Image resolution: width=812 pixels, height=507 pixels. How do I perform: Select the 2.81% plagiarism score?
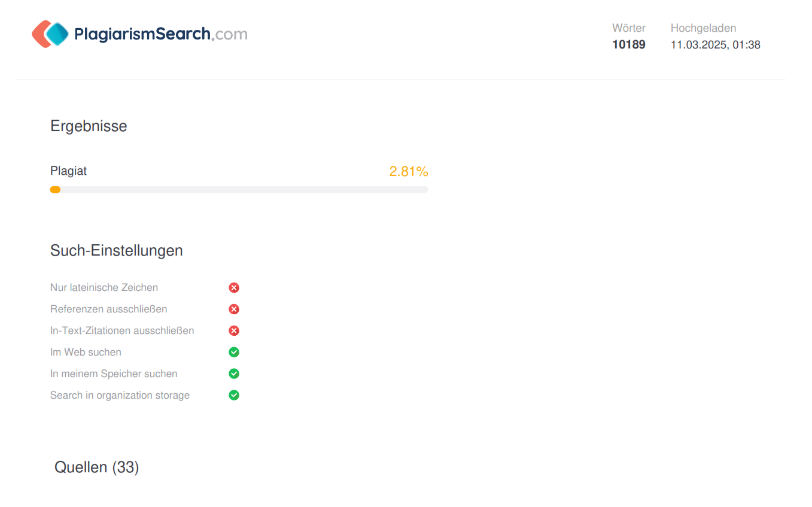pyautogui.click(x=408, y=172)
